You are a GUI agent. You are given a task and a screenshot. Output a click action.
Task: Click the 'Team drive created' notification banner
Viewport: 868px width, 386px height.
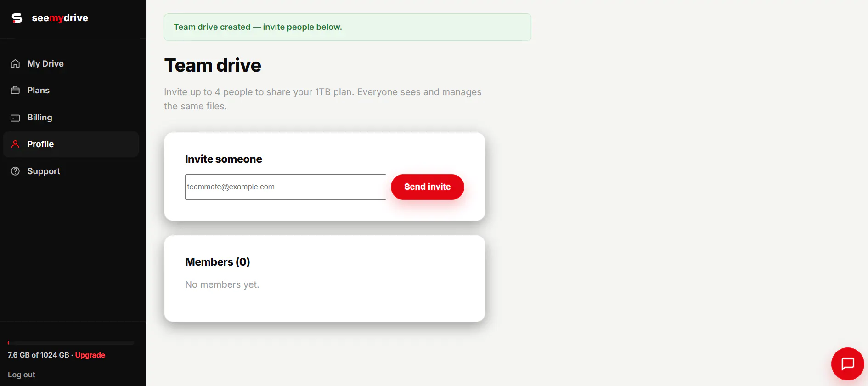pyautogui.click(x=347, y=27)
